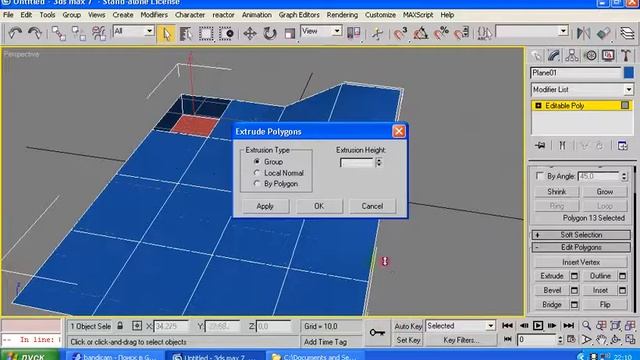Click the Undo arrow in main toolbar
The height and width of the screenshot is (360, 640).
[15, 33]
